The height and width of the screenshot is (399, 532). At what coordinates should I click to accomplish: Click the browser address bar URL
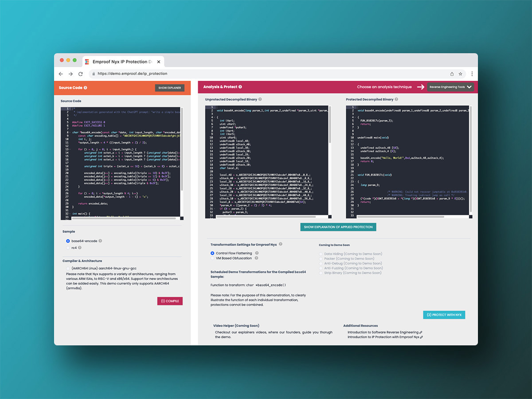tap(133, 74)
